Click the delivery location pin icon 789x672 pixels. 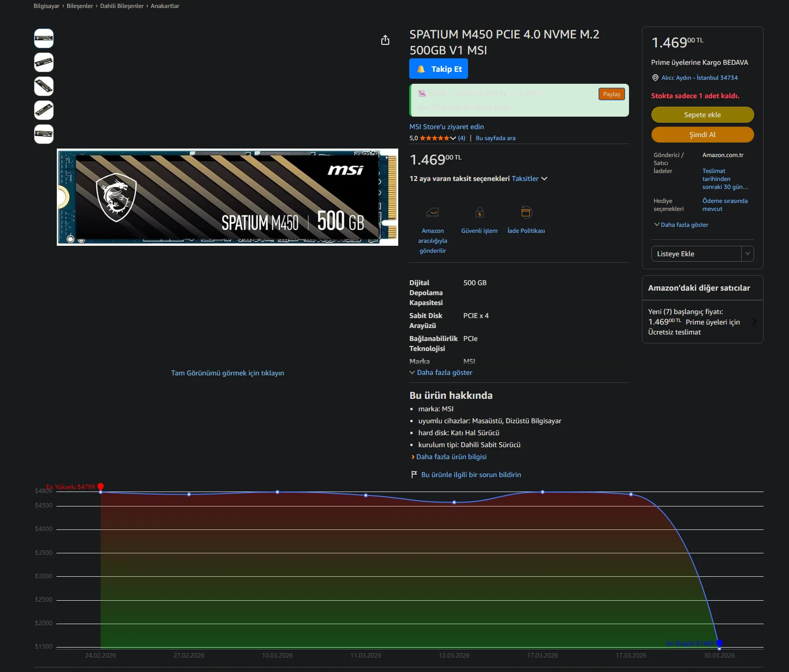(x=655, y=78)
